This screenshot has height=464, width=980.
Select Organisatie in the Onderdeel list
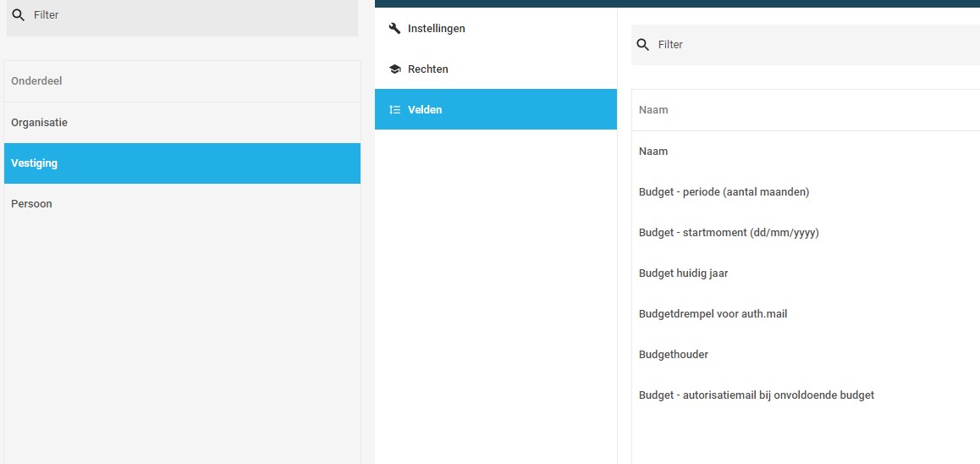point(182,123)
